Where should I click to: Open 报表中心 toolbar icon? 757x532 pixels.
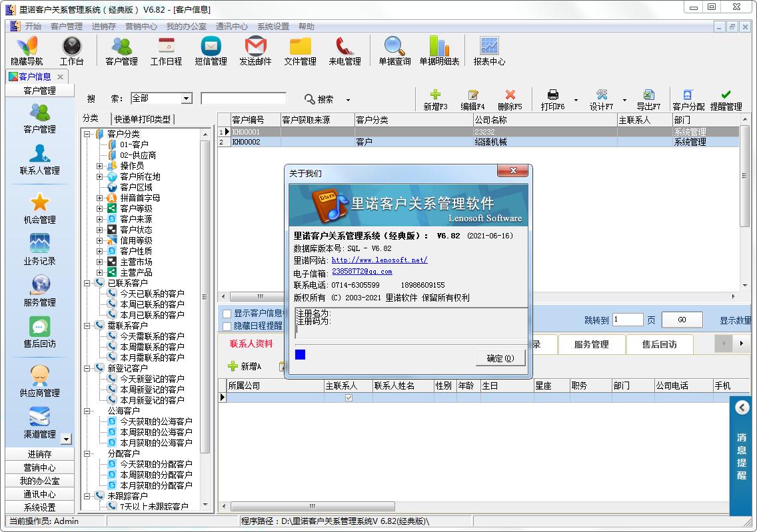tap(489, 50)
